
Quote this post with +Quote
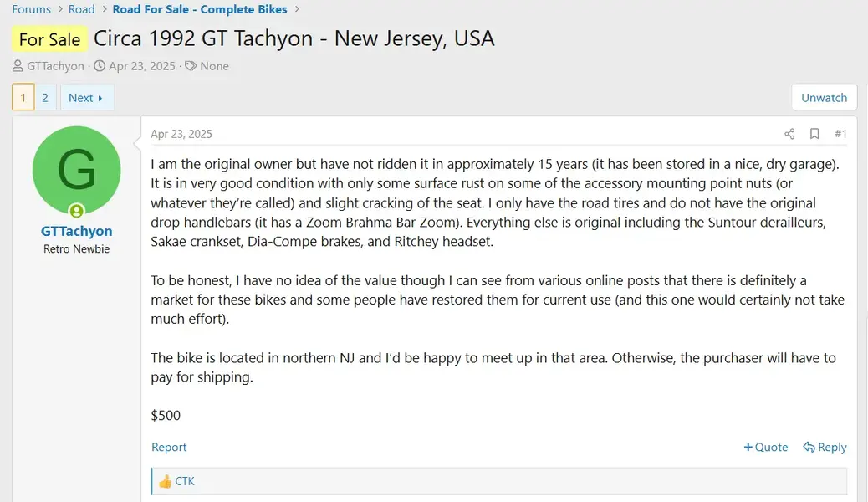[x=766, y=448]
